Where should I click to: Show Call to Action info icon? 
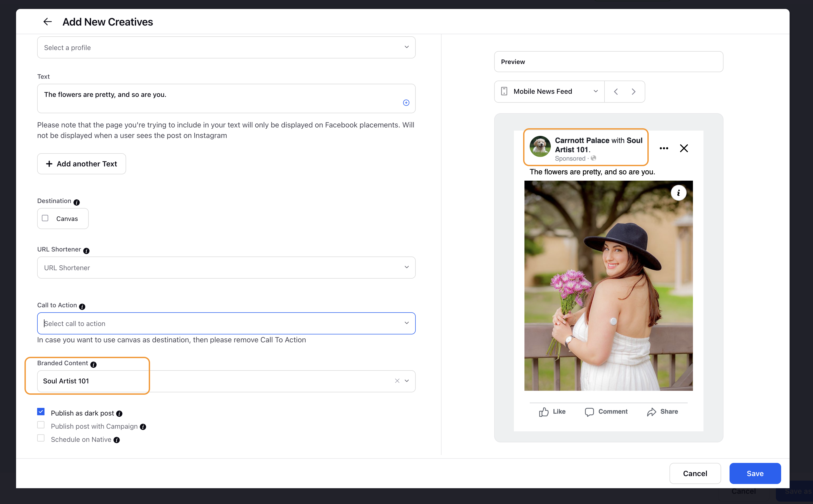(82, 307)
